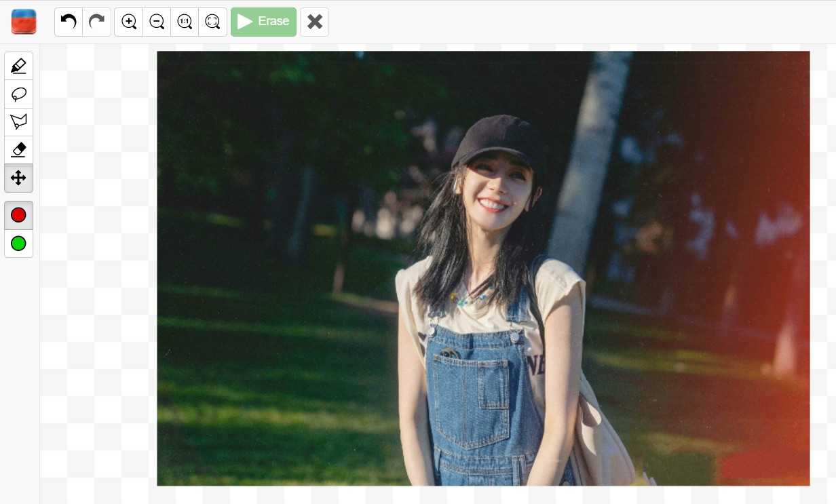
Task: Close the image with the X button
Action: pos(314,22)
